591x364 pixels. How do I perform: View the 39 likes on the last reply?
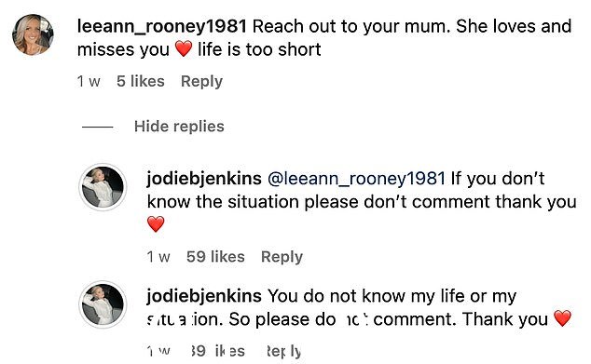coord(217,351)
